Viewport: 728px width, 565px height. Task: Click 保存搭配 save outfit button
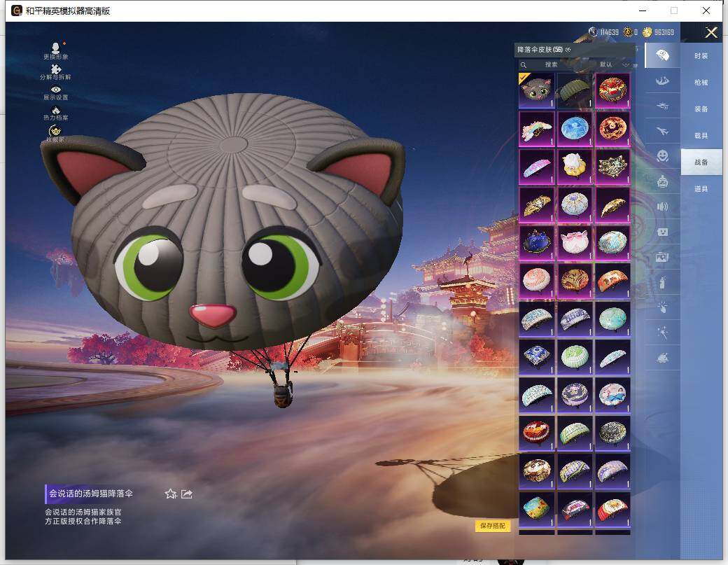pyautogui.click(x=493, y=526)
